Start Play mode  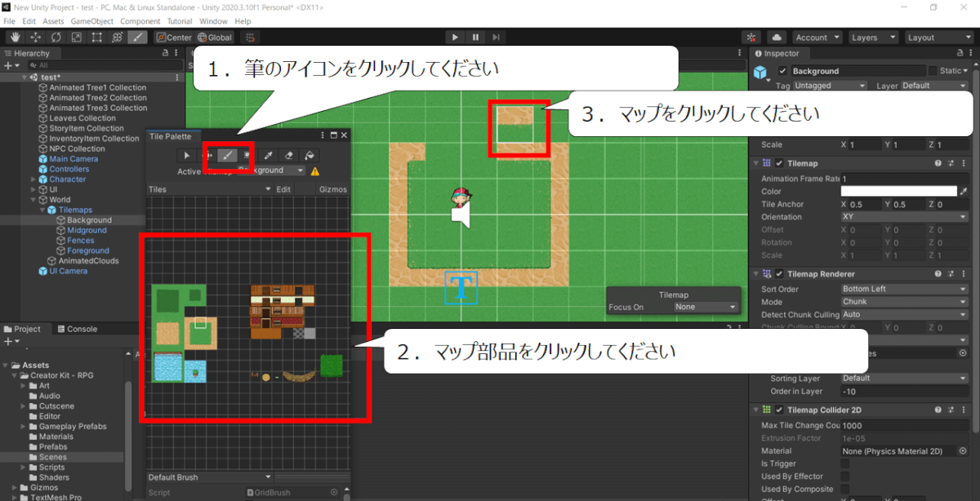[455, 37]
